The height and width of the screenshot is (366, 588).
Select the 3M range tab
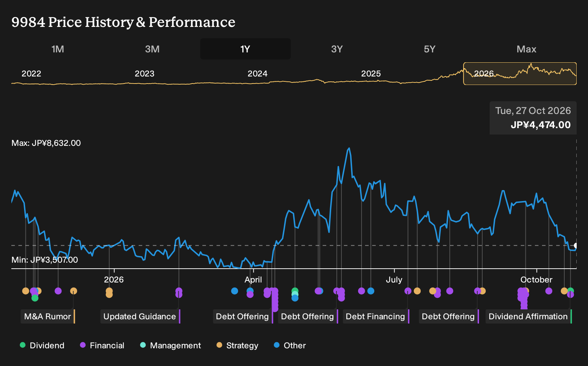[x=152, y=49]
